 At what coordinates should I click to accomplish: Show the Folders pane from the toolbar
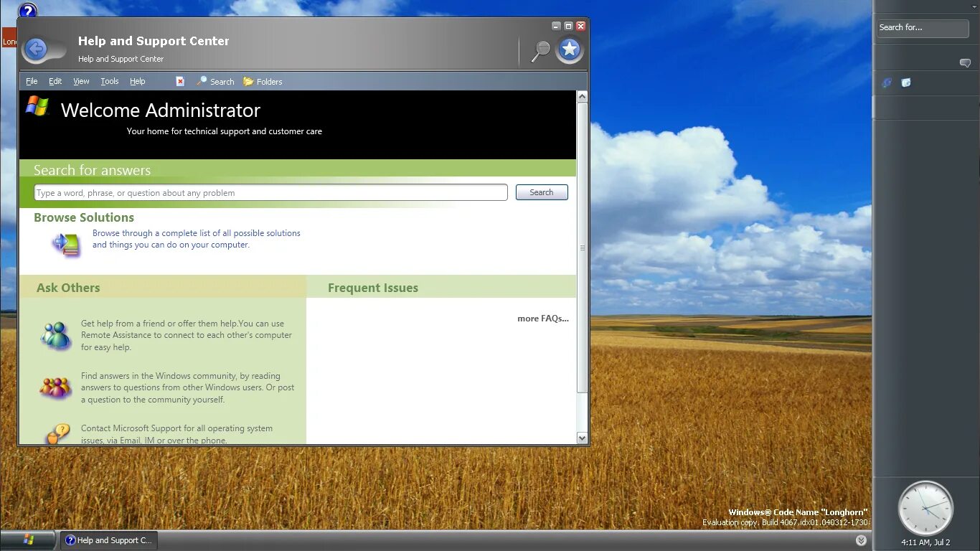pyautogui.click(x=263, y=81)
